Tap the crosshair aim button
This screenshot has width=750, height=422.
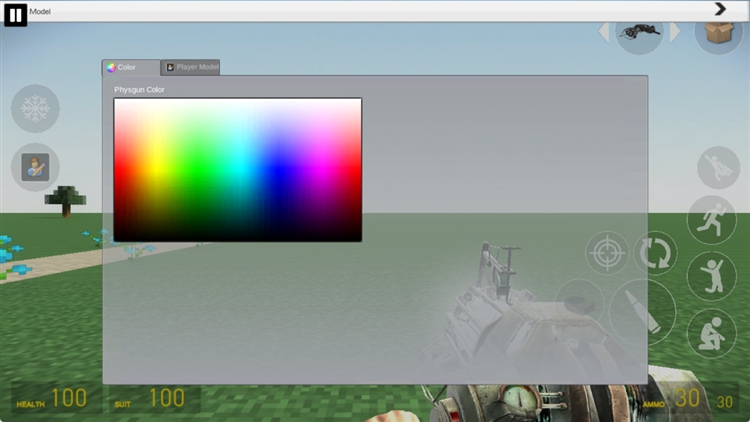(x=607, y=253)
